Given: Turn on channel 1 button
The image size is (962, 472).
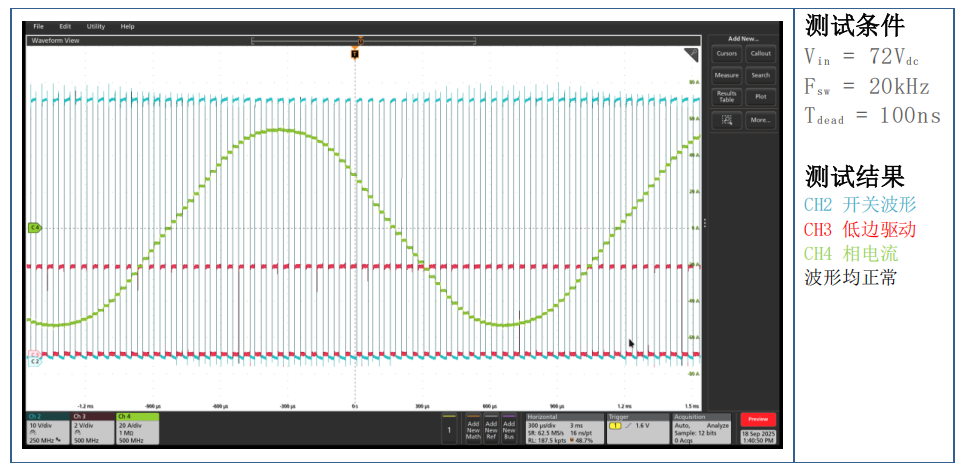Looking at the screenshot, I should (x=448, y=428).
